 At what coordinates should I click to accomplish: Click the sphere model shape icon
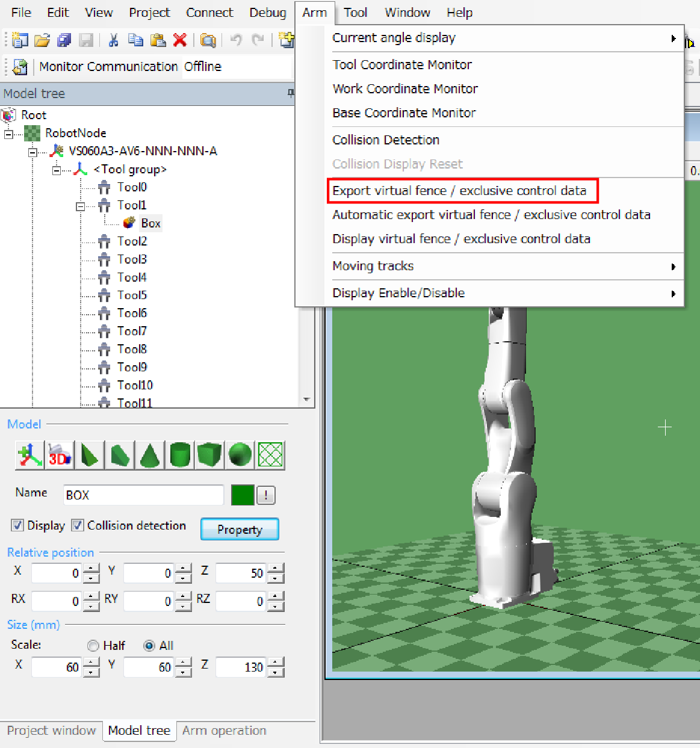pyautogui.click(x=240, y=455)
